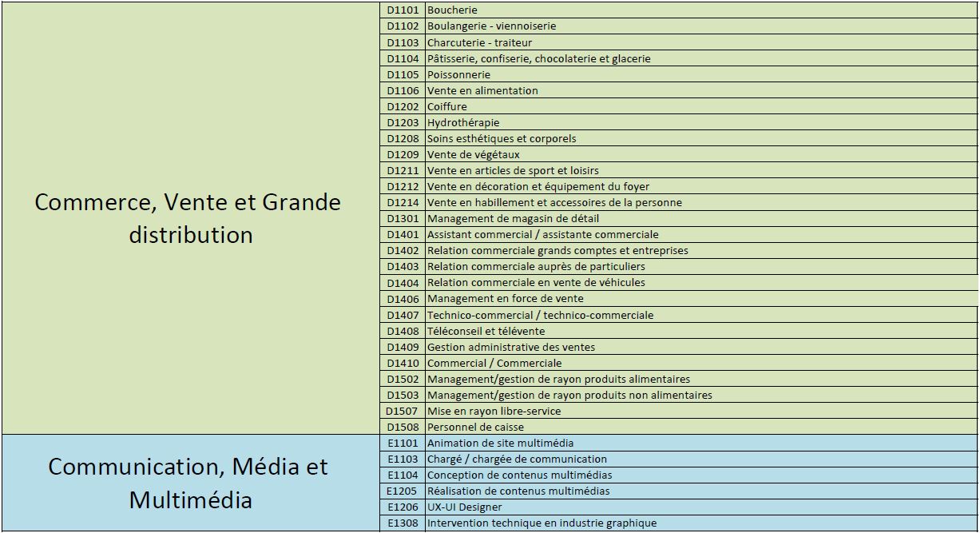
Task: Select 'Relation commerciale grands comptes et entreprises'
Action: coord(702,250)
